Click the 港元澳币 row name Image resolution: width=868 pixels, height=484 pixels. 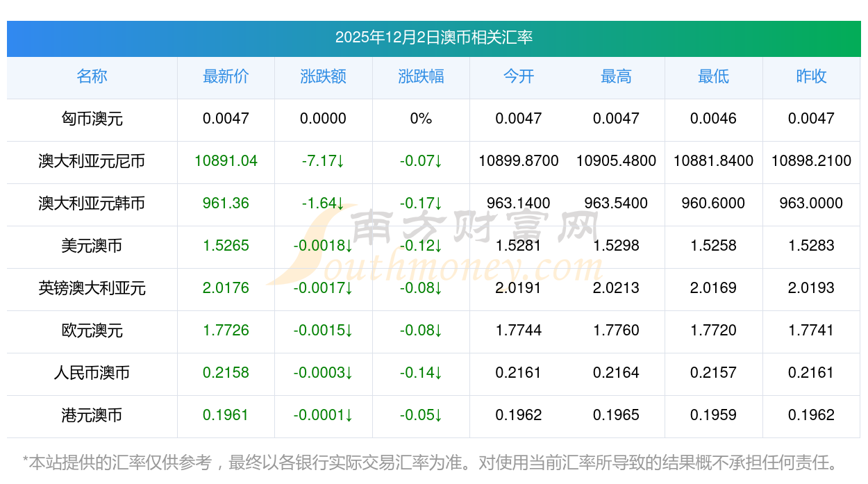[92, 415]
